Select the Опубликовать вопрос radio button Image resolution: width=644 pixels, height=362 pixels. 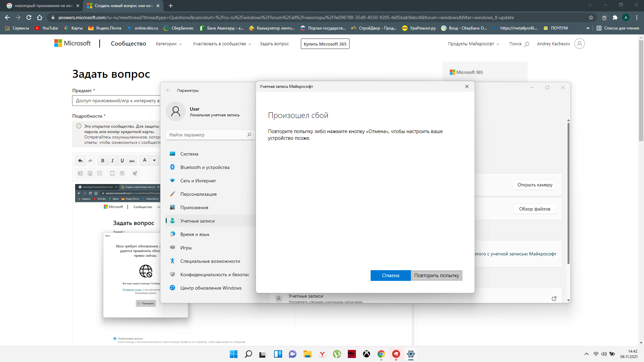tap(115, 339)
